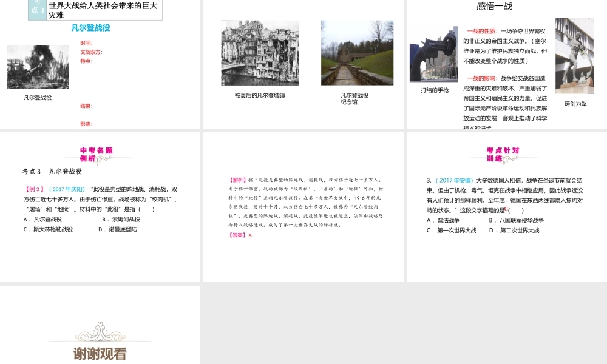Open the 谢谢观看 closing slide

[100, 325]
